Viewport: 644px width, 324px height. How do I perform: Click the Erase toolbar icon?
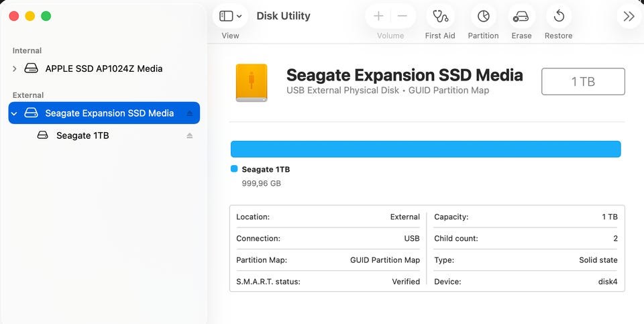point(521,17)
